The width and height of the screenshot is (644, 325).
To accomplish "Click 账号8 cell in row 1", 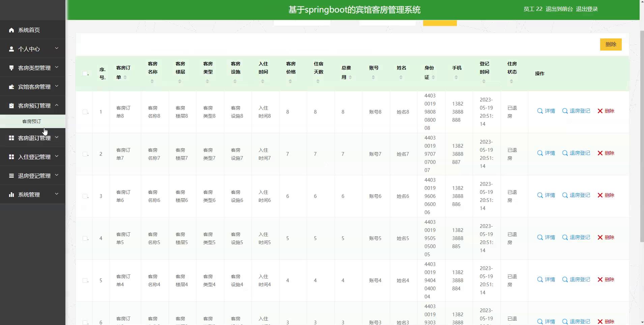I will [x=375, y=112].
